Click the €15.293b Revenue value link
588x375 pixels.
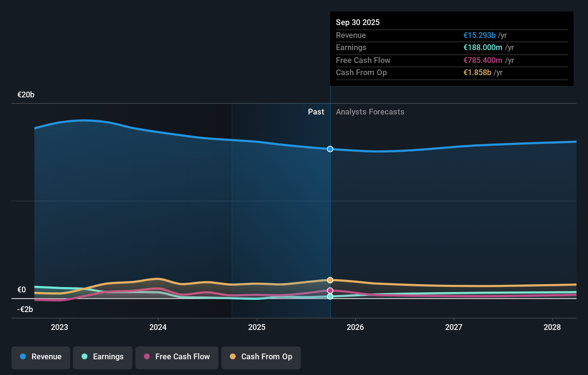coord(480,35)
